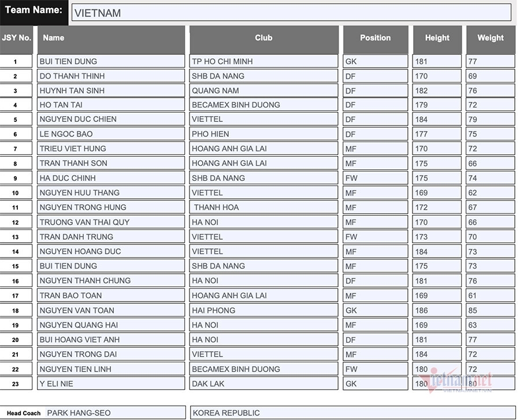The height and width of the screenshot is (420, 520).
Task: Select the Head Coach field PARK HANG-SEO
Action: 115,412
